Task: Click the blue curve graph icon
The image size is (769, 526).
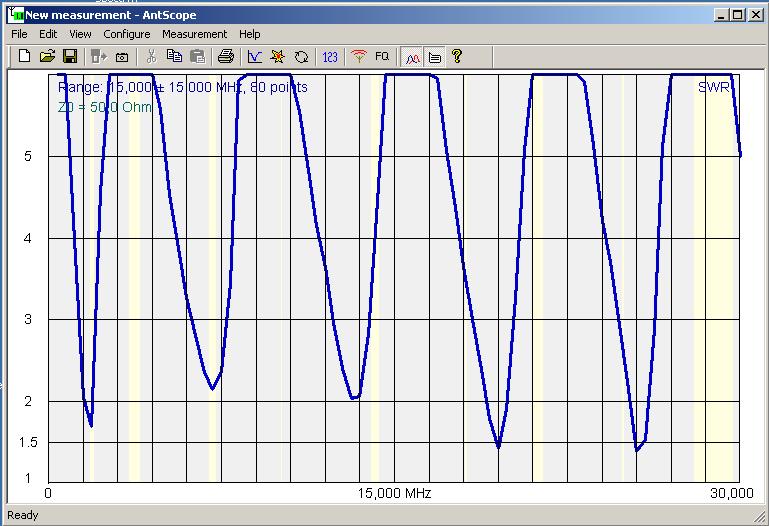Action: pos(255,57)
